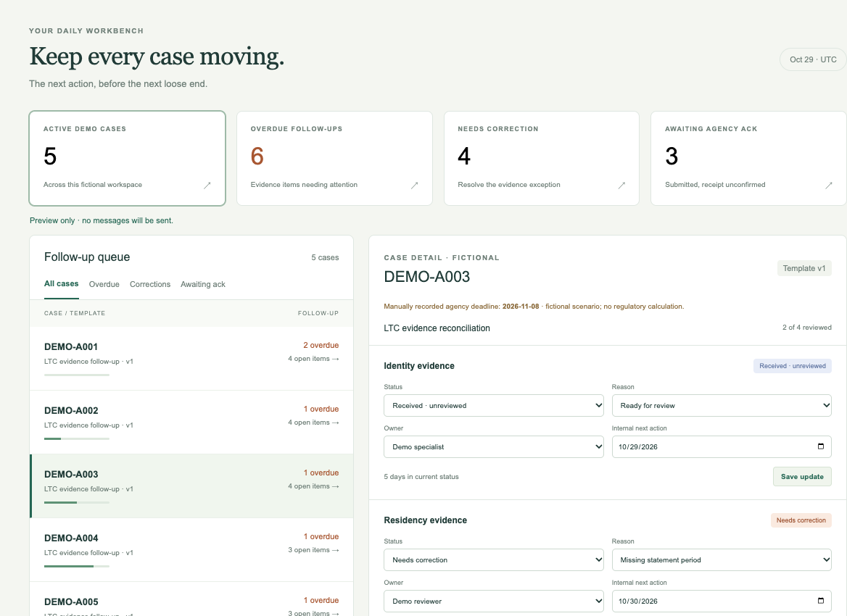847x616 pixels.
Task: Click Identity evidence internal next action date field
Action: tap(722, 447)
